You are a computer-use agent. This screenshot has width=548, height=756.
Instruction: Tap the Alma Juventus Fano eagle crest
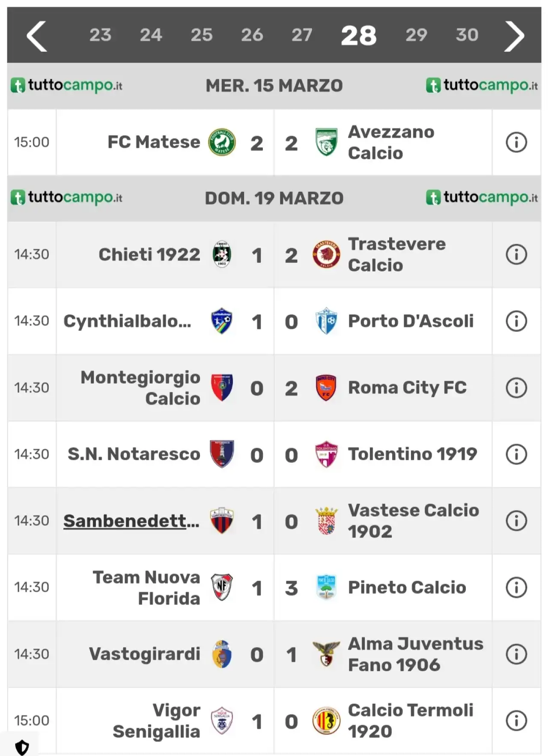coord(326,654)
